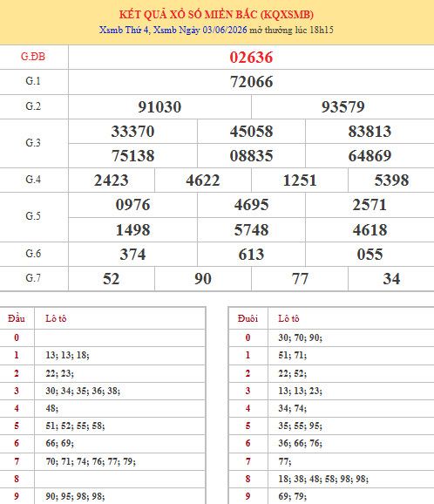Click G.7 number 77

300,279
